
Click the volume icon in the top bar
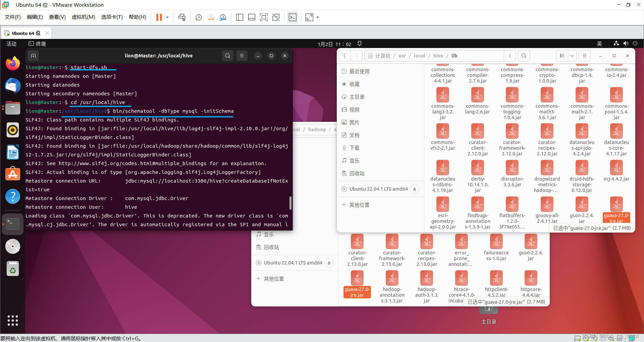coord(626,43)
